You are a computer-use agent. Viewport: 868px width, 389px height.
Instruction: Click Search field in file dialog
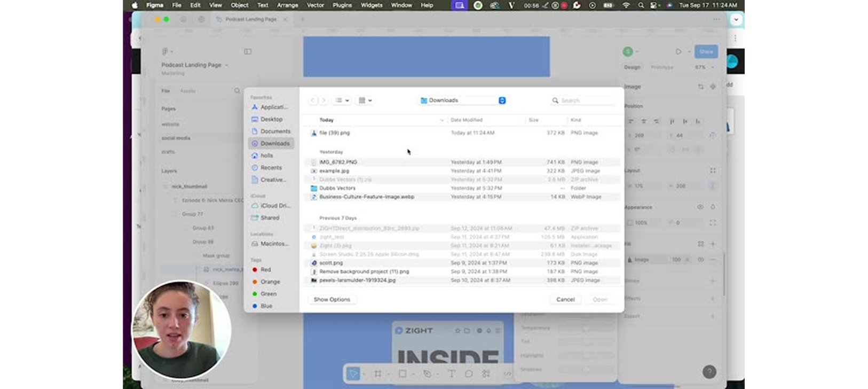tap(584, 100)
